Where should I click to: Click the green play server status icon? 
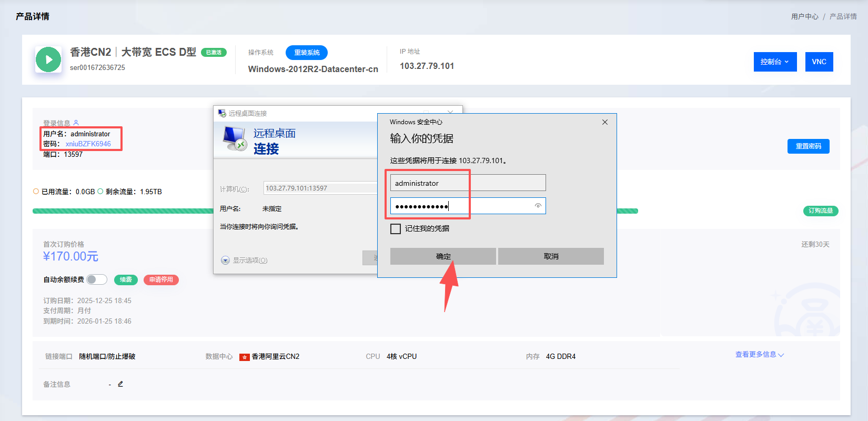pyautogui.click(x=48, y=59)
